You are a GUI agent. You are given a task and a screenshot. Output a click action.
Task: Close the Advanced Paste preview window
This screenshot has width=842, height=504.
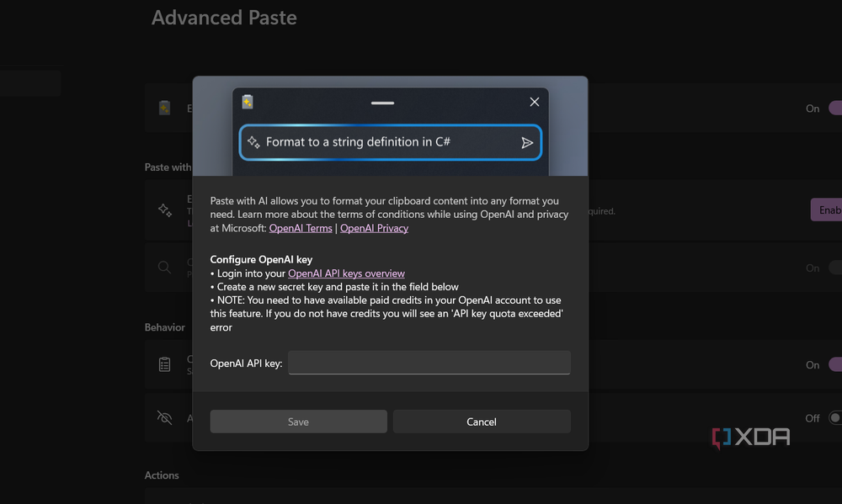[x=535, y=102]
